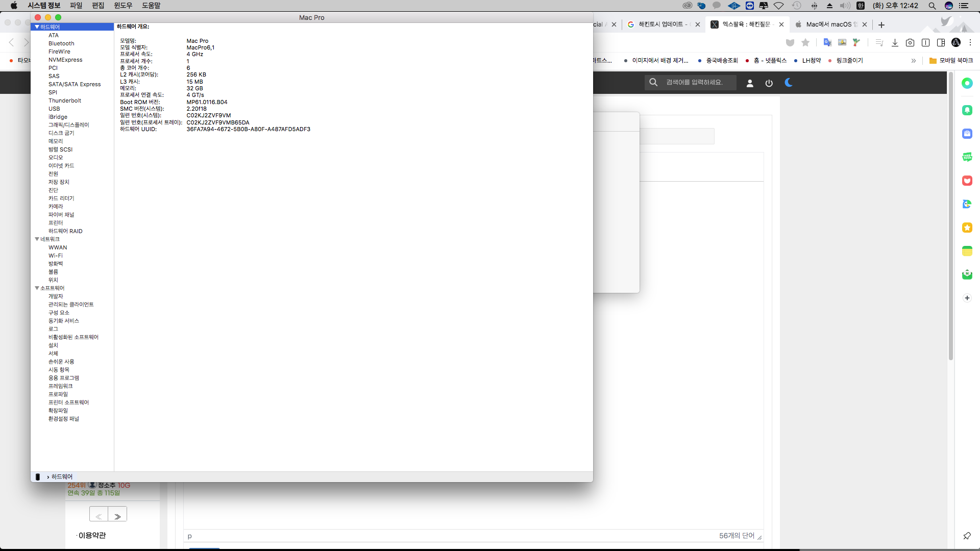Open the 시스템 정보 application menu
The image size is (980, 551).
[x=44, y=6]
